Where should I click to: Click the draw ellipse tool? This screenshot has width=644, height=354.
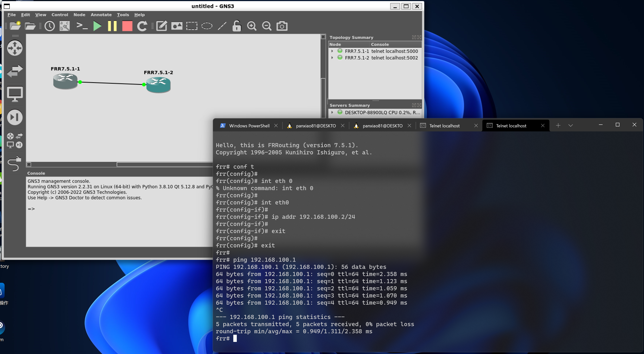click(x=207, y=26)
